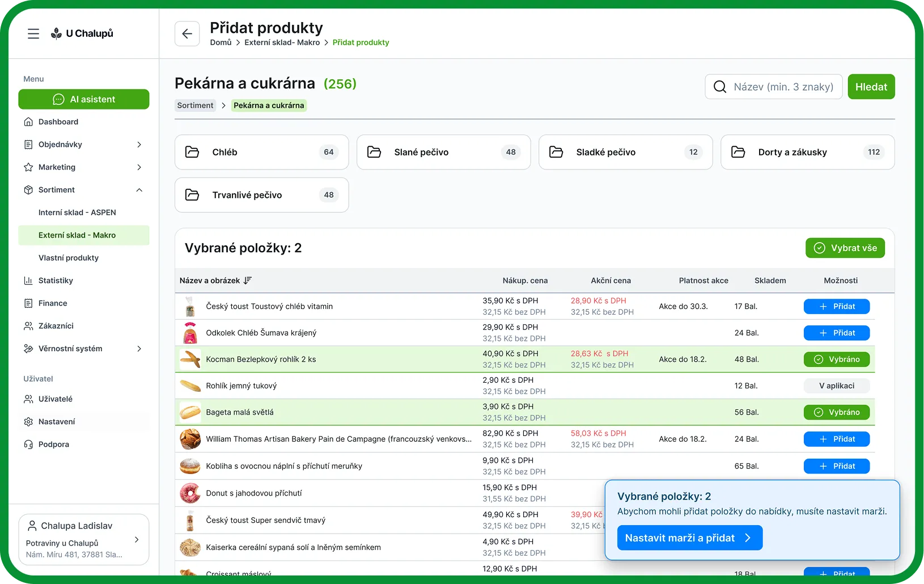Open the Chléb folder category
The width and height of the screenshot is (924, 584).
point(261,152)
